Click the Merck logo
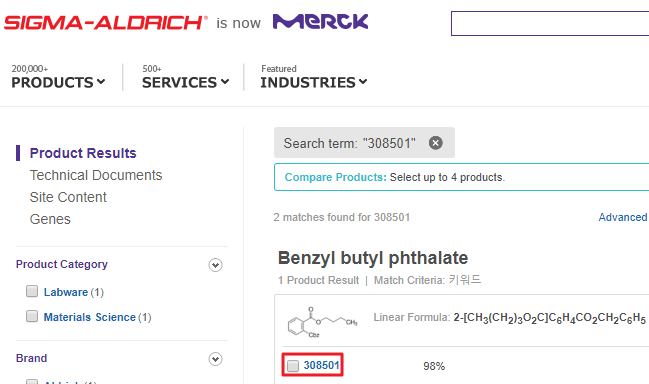This screenshot has width=649, height=384. pyautogui.click(x=320, y=22)
